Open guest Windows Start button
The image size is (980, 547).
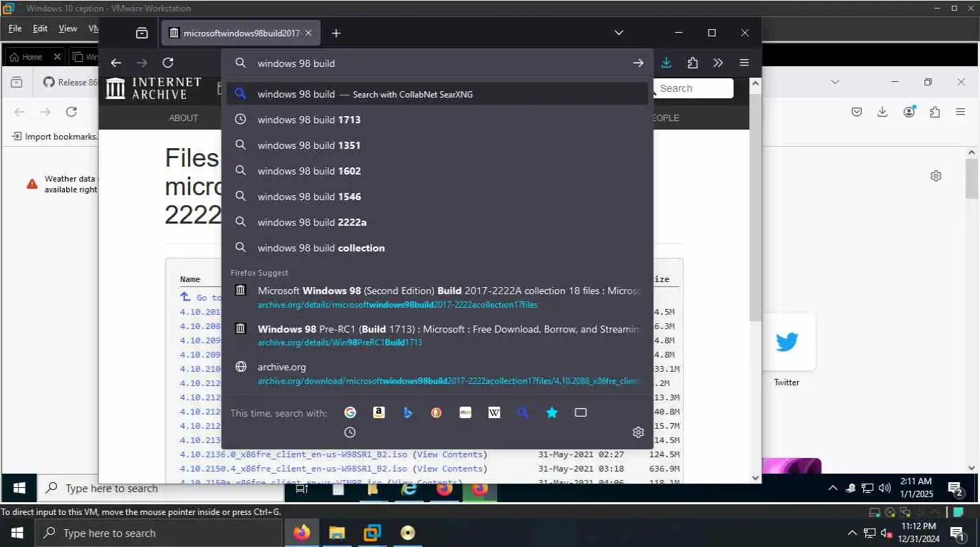point(19,489)
